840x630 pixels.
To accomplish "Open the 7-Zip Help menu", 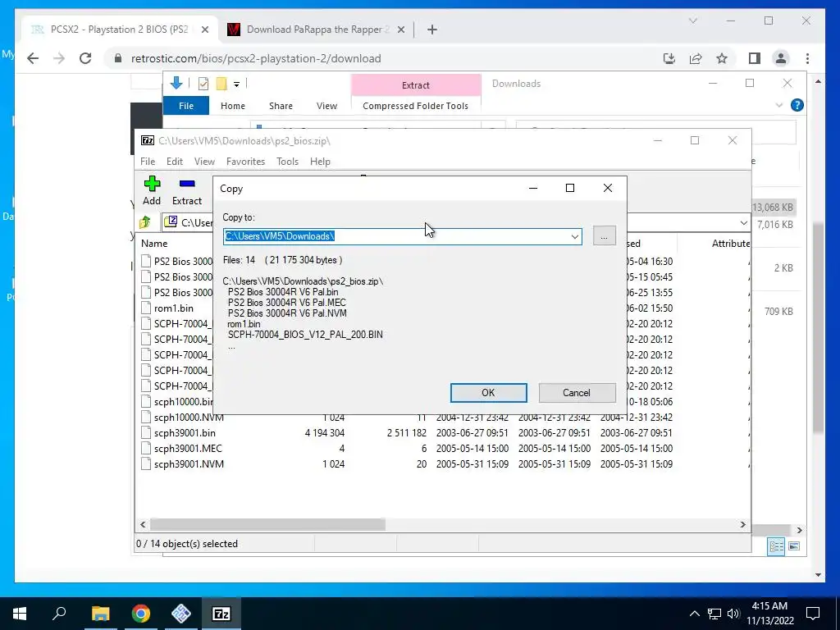I will [320, 162].
